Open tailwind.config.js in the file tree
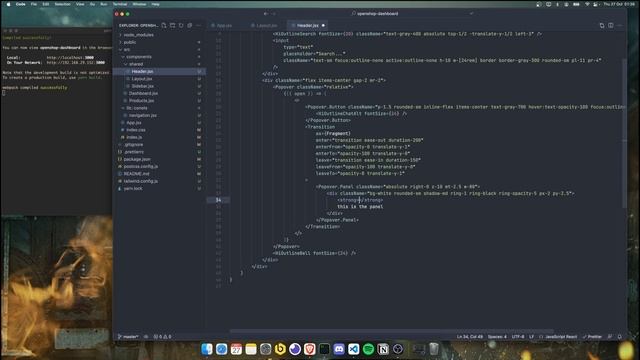 tap(159, 181)
